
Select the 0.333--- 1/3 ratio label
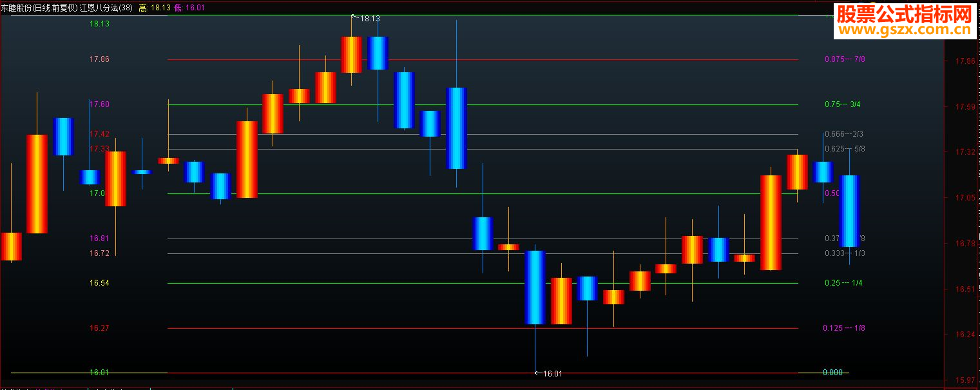tap(845, 253)
